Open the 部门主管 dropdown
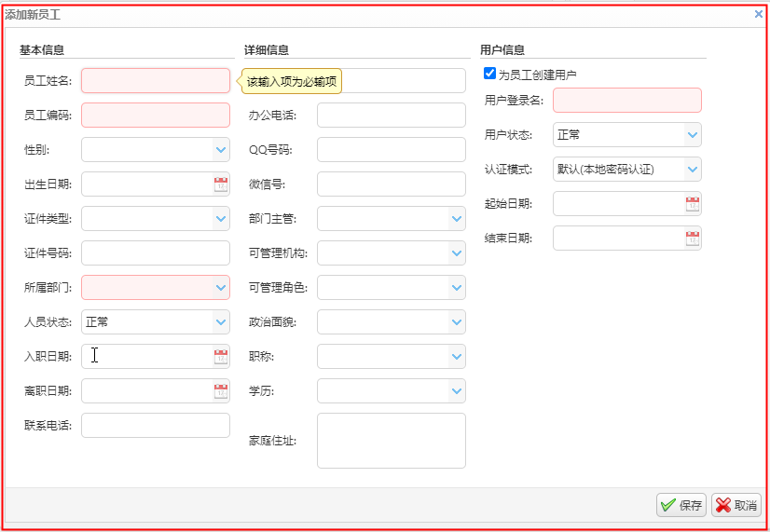770x532 pixels. tap(457, 219)
